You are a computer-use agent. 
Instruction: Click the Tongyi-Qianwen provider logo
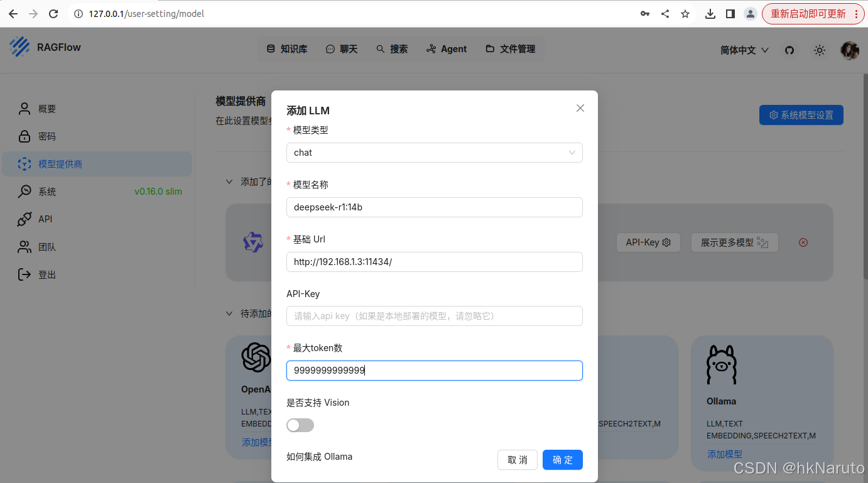[x=253, y=242]
